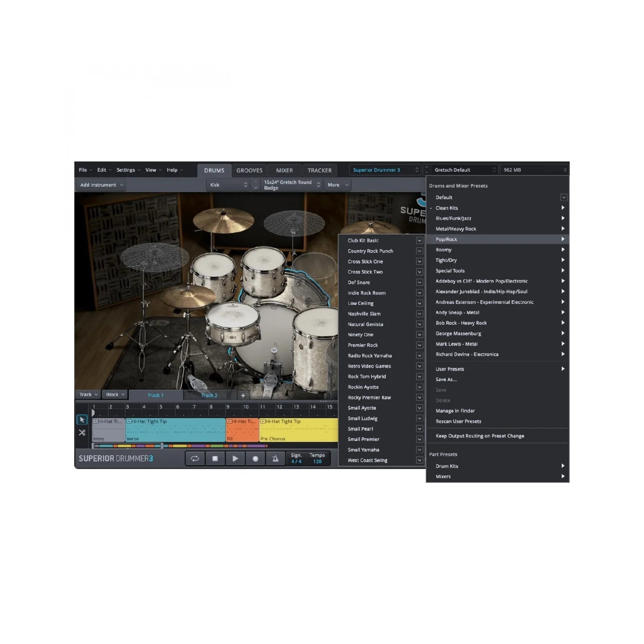The height and width of the screenshot is (644, 644).
Task: Open the Help menu
Action: (174, 170)
